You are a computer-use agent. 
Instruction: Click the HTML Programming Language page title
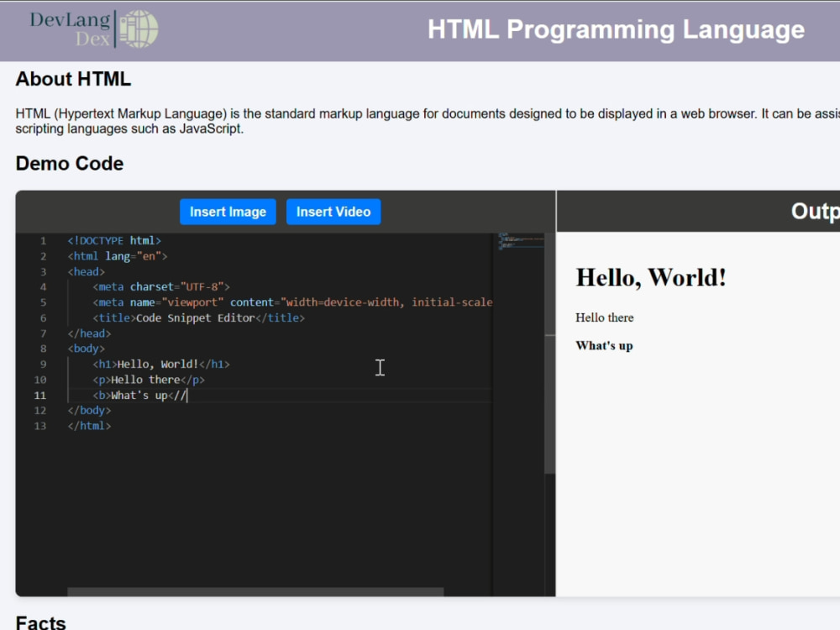(616, 29)
